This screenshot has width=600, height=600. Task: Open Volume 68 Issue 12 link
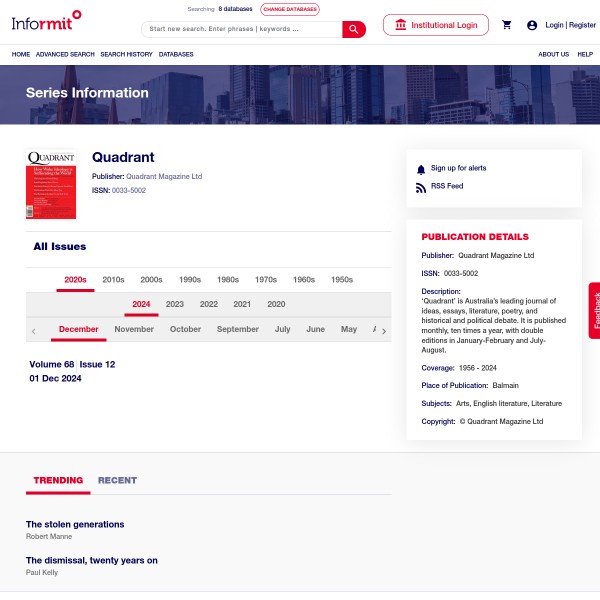click(x=72, y=365)
